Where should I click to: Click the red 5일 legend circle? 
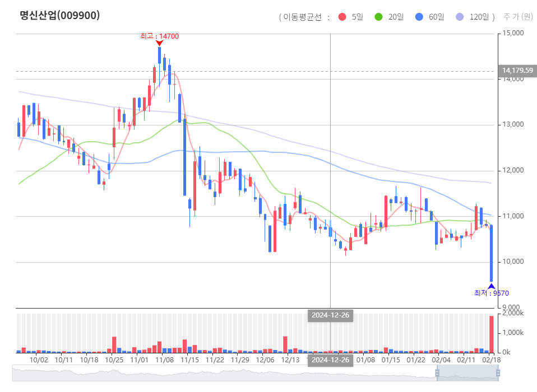[342, 17]
